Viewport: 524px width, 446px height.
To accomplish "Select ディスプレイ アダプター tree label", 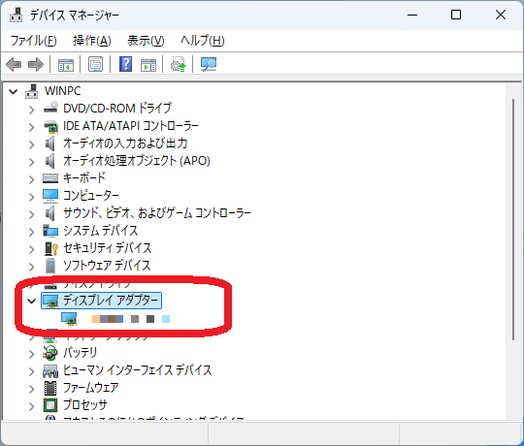I will point(111,300).
